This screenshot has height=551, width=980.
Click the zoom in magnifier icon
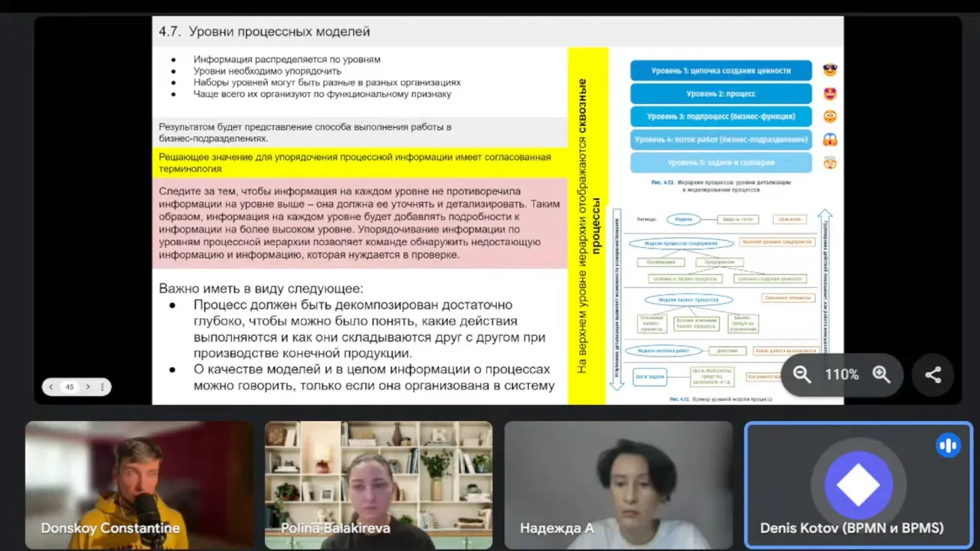click(881, 375)
